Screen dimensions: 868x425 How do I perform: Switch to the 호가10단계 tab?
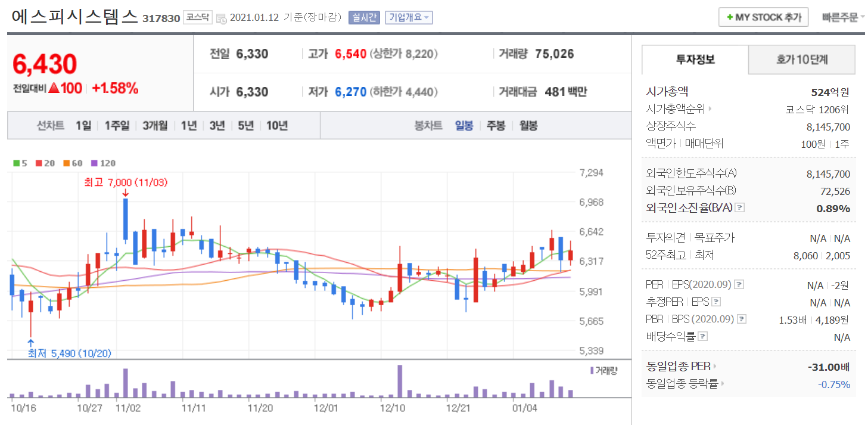(801, 60)
